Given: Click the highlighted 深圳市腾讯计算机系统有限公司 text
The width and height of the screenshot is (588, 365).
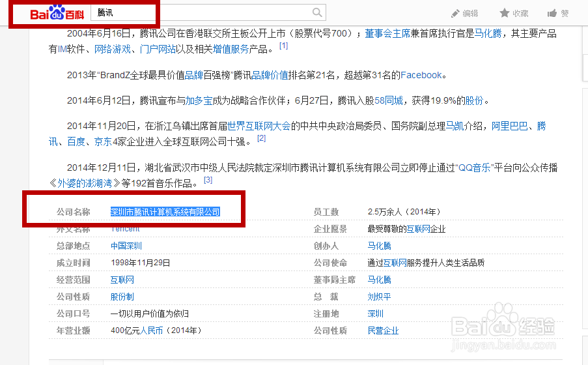Looking at the screenshot, I should [165, 212].
